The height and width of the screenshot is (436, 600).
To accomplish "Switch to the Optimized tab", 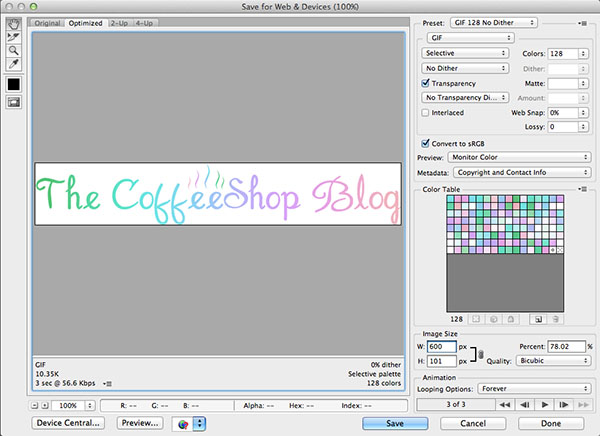I will [x=86, y=23].
